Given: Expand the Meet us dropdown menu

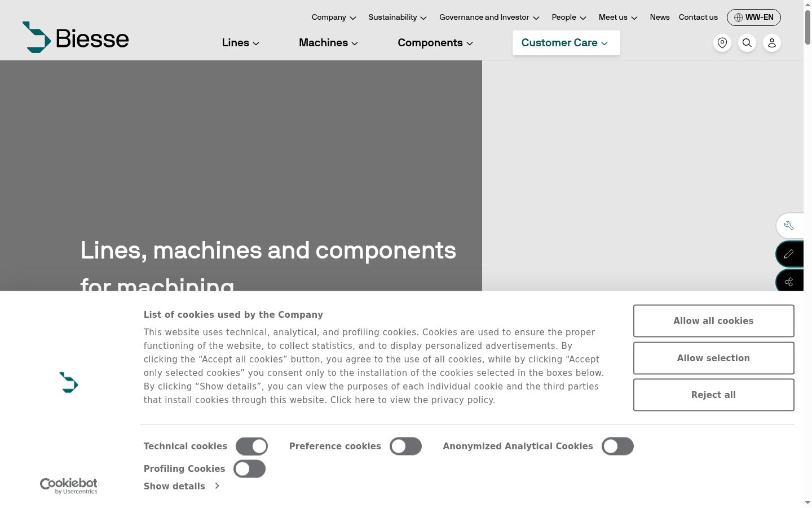Looking at the screenshot, I should coord(618,17).
